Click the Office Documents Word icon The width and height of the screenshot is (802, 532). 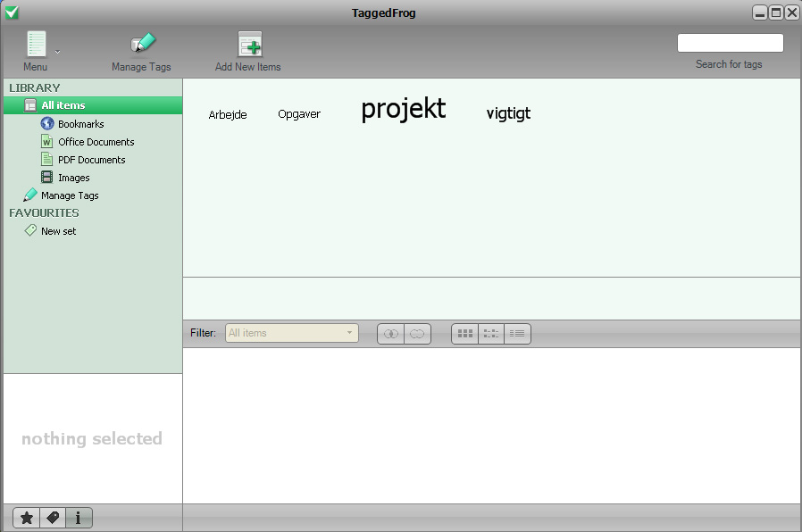[46, 142]
